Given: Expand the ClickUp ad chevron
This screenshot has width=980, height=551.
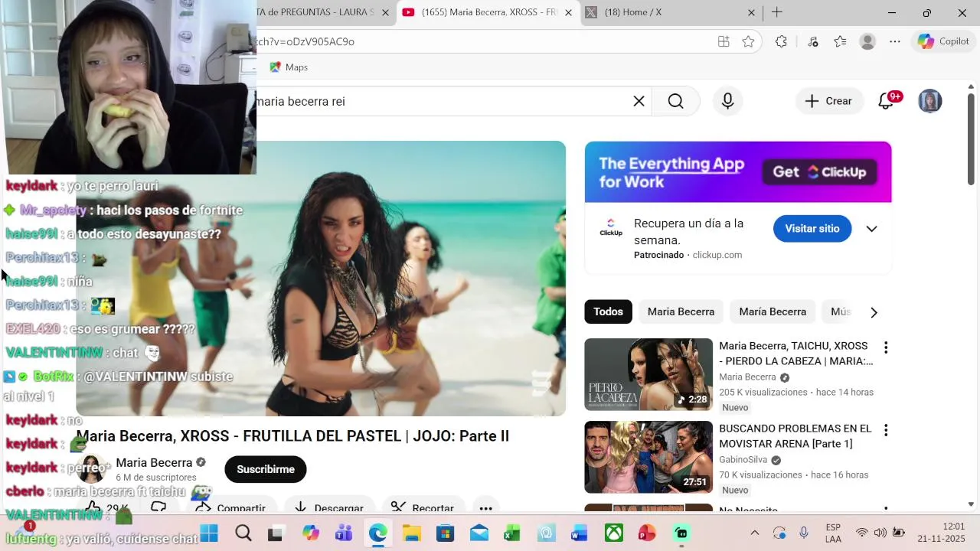Looking at the screenshot, I should click(871, 229).
